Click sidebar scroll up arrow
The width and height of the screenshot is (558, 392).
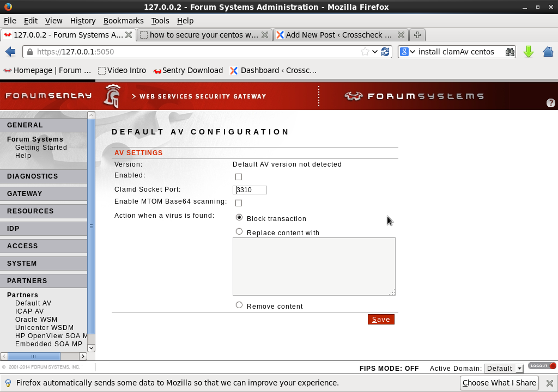pos(91,115)
